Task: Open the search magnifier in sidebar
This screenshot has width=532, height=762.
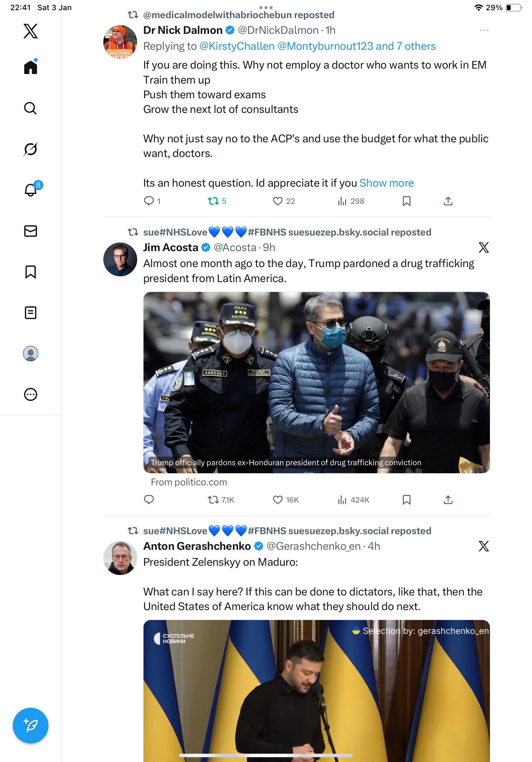Action: tap(31, 108)
